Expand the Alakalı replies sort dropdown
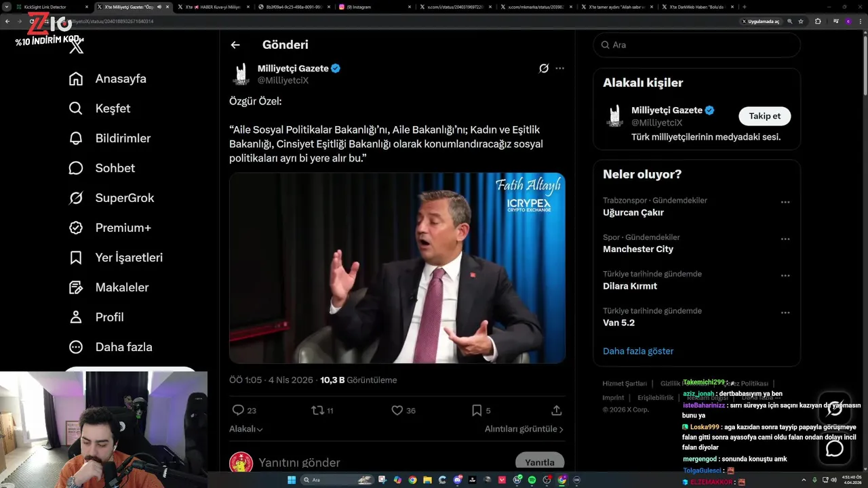Viewport: 868px width, 488px height. pyautogui.click(x=246, y=429)
